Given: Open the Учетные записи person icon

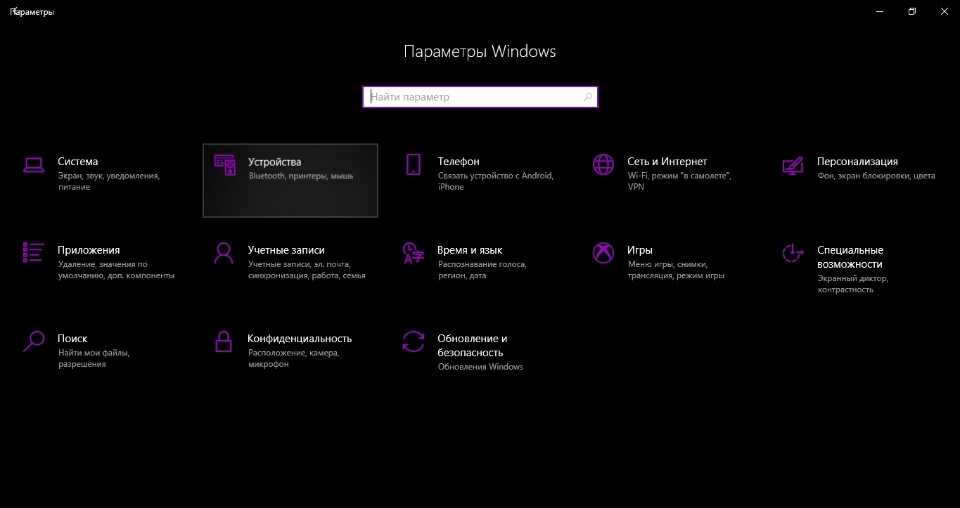Looking at the screenshot, I should point(223,253).
